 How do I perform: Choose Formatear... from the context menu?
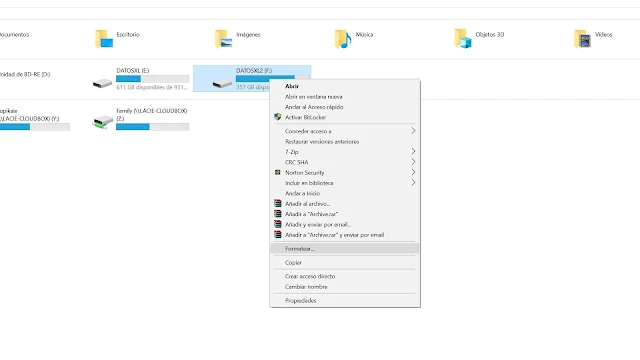click(x=345, y=249)
